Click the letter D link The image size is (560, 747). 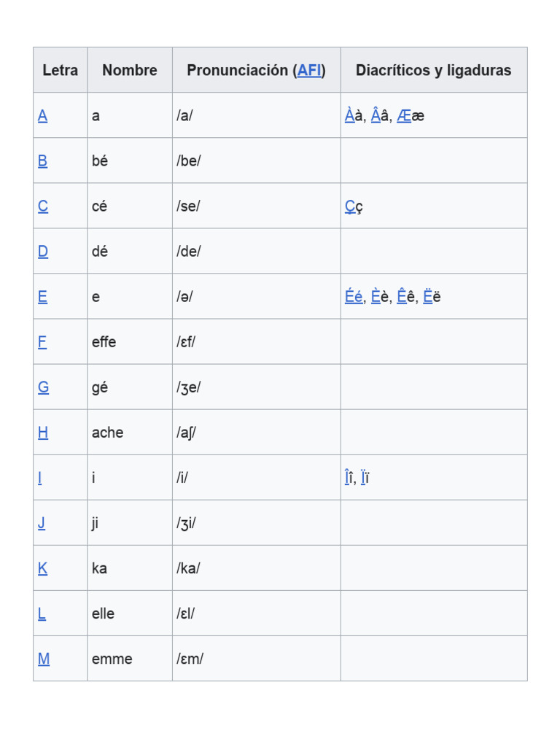[43, 252]
